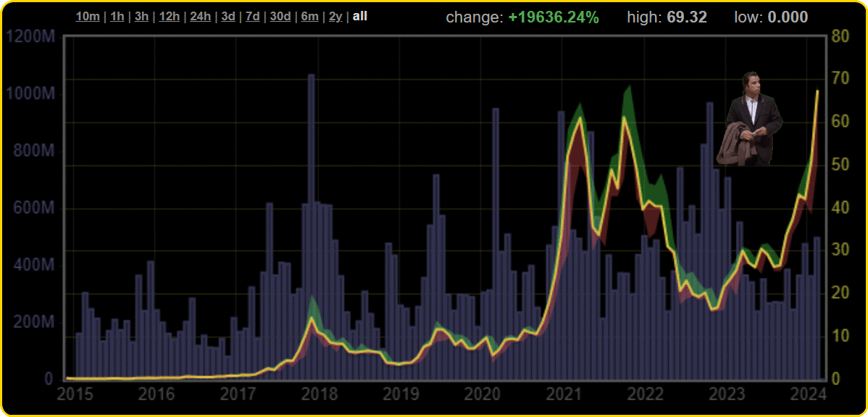868x417 pixels.
Task: Click the green change percentage value
Action: click(x=554, y=17)
